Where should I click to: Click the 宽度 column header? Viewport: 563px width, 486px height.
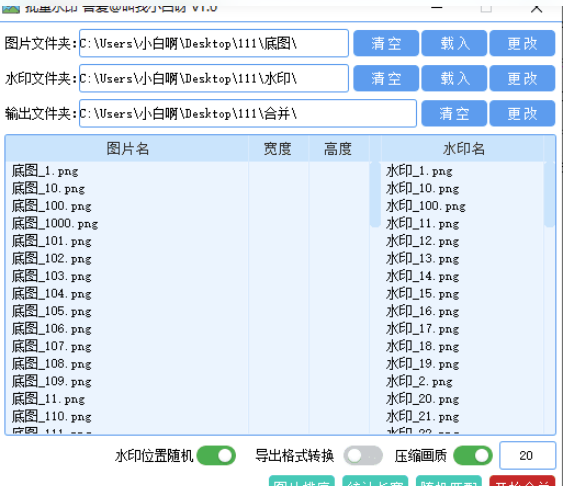(x=278, y=149)
